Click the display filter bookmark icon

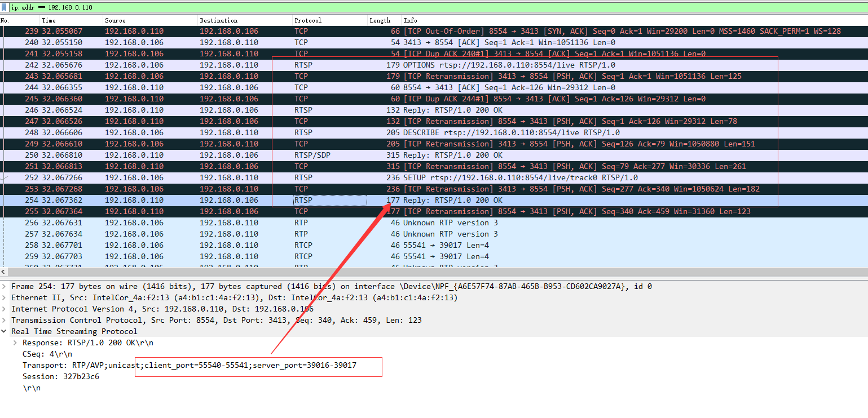[x=5, y=7]
